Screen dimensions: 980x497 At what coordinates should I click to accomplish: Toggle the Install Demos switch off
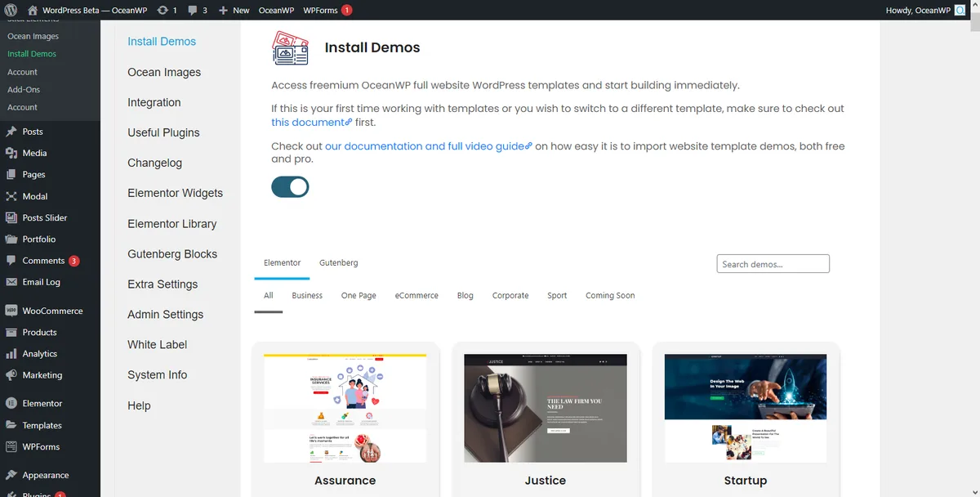[x=290, y=187]
